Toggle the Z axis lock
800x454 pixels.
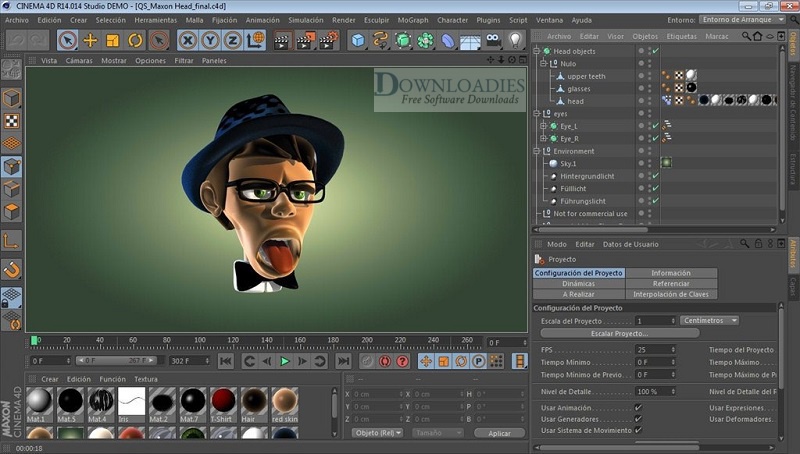coord(233,40)
